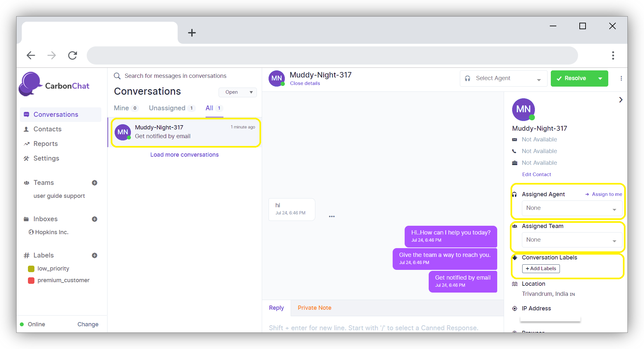Click the browser reload icon
Image resolution: width=644 pixels, height=349 pixels.
click(x=72, y=55)
